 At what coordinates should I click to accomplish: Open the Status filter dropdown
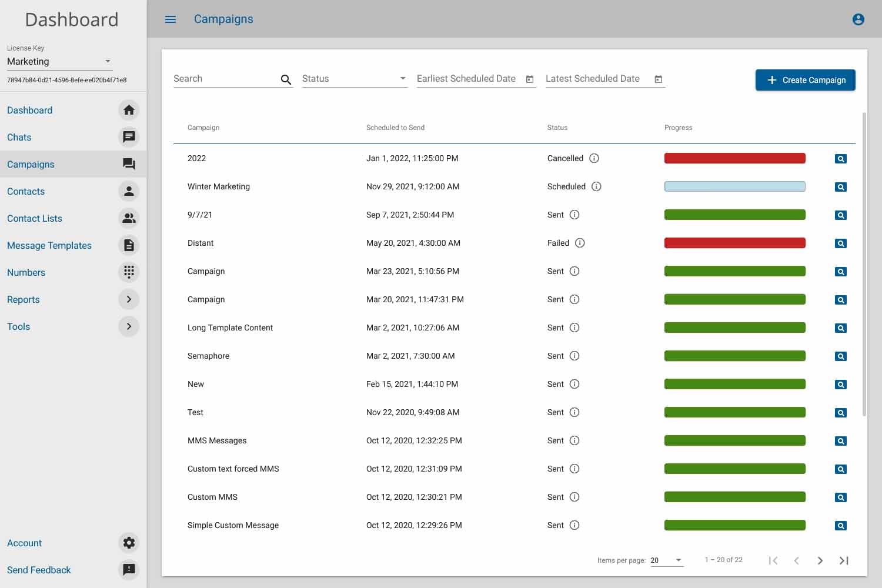click(x=355, y=79)
